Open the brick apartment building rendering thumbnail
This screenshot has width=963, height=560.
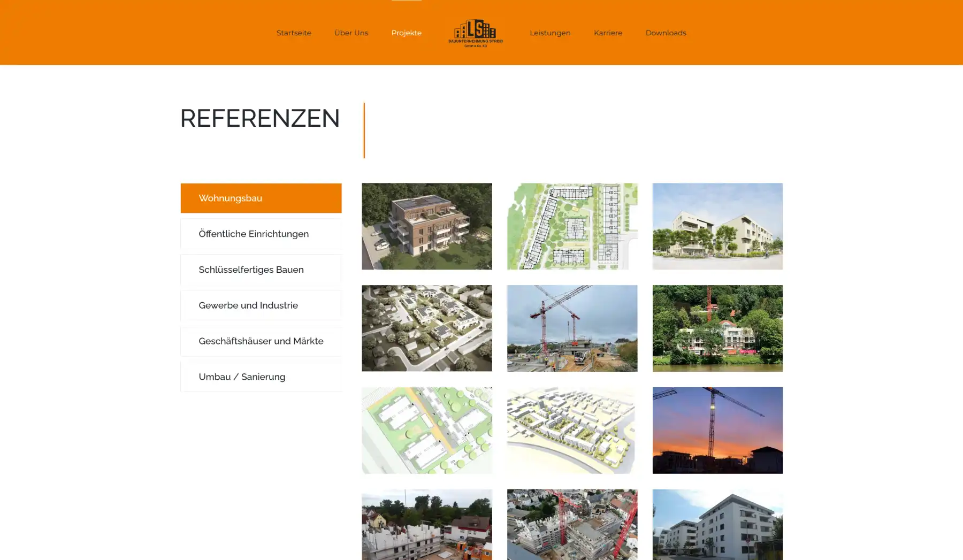(x=426, y=226)
